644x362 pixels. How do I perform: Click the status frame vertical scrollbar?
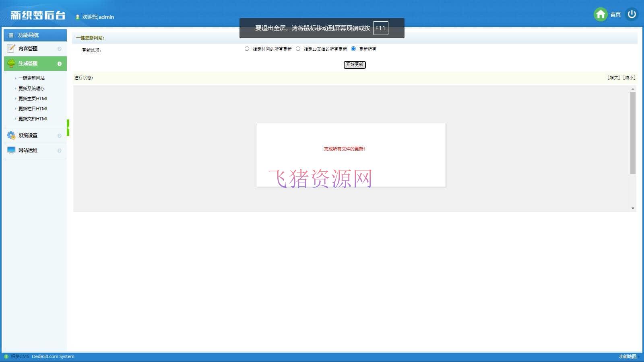tap(633, 133)
